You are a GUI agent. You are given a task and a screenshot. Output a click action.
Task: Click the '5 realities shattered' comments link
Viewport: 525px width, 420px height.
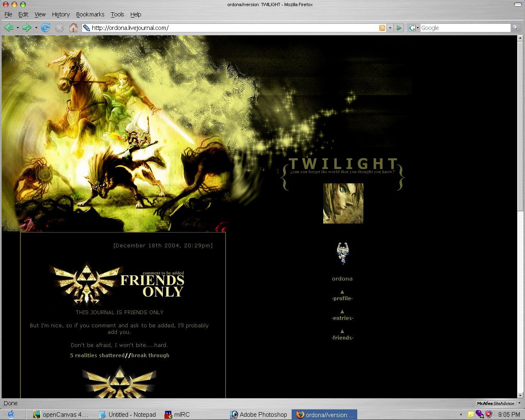click(x=97, y=355)
